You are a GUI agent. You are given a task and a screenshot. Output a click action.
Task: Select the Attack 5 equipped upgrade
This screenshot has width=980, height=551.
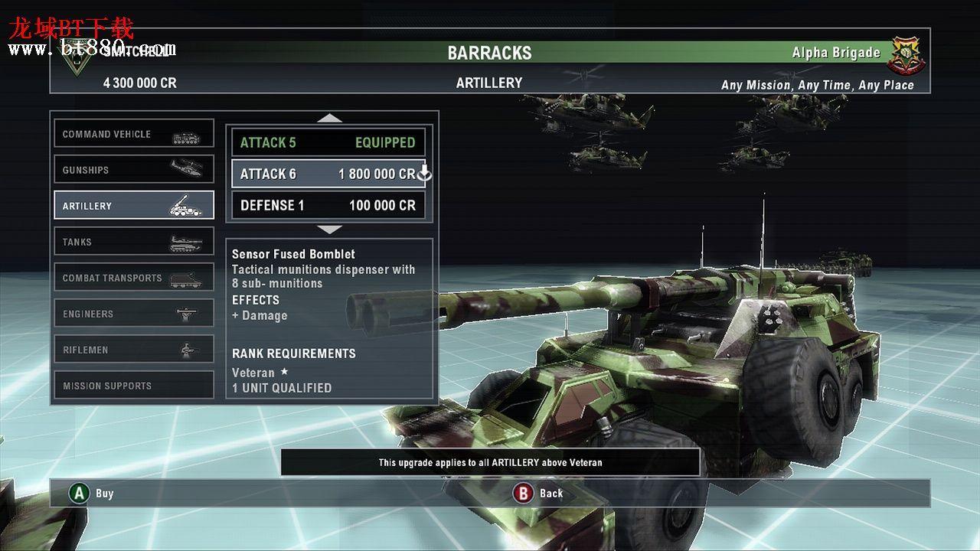(328, 142)
